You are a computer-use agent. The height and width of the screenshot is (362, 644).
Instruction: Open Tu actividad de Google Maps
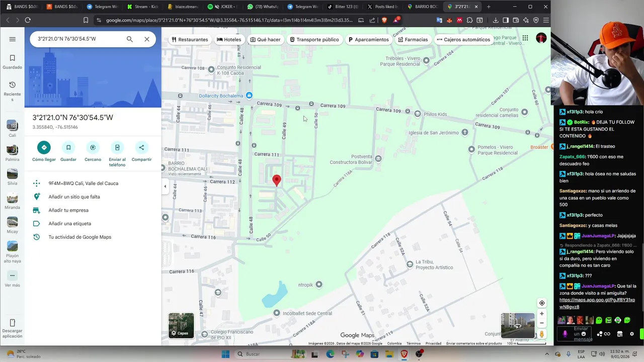pos(93,237)
